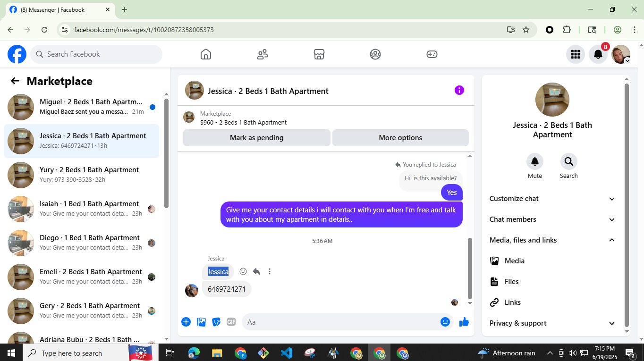Open more options for Jessica's message
Viewport: 644px width, 361px height.
coord(270,271)
